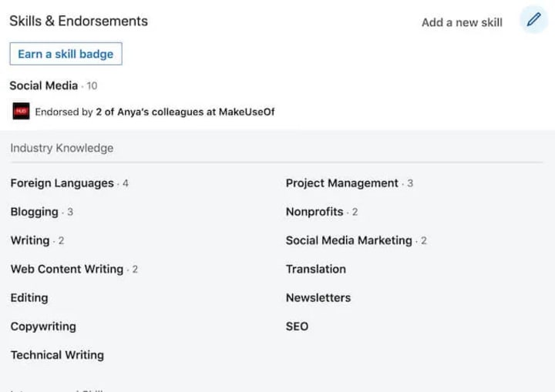Select the Social Media Marketing skill
Image resolution: width=555 pixels, height=392 pixels.
(349, 240)
